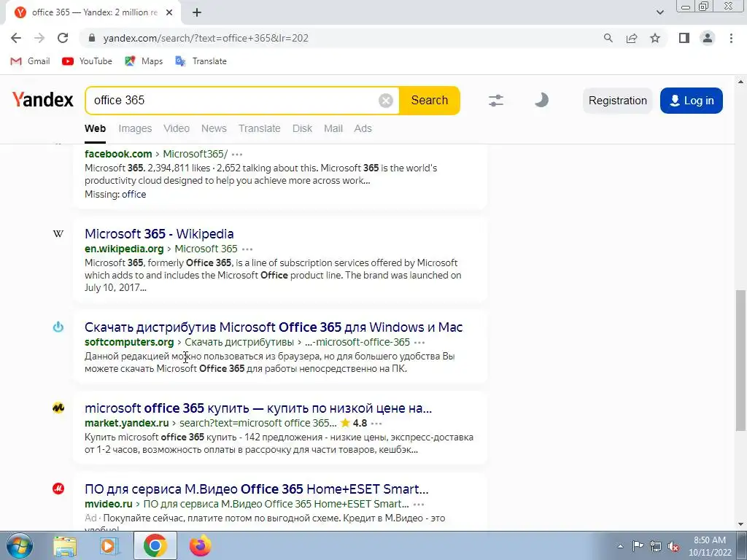This screenshot has width=747, height=560.
Task: Launch the media player from the taskbar
Action: pos(109,545)
